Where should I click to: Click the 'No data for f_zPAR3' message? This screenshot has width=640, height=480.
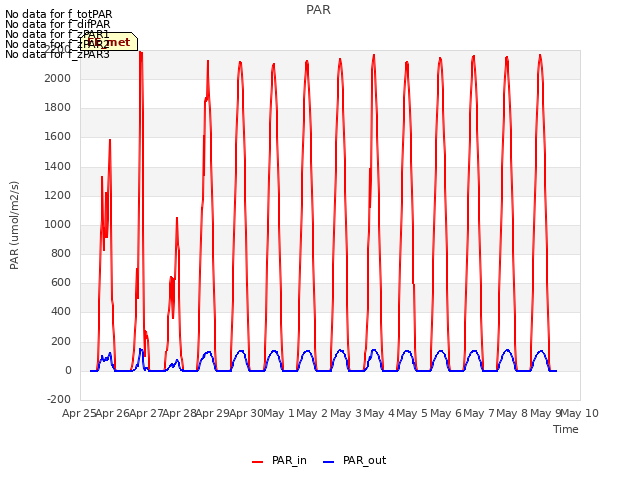(57, 54)
